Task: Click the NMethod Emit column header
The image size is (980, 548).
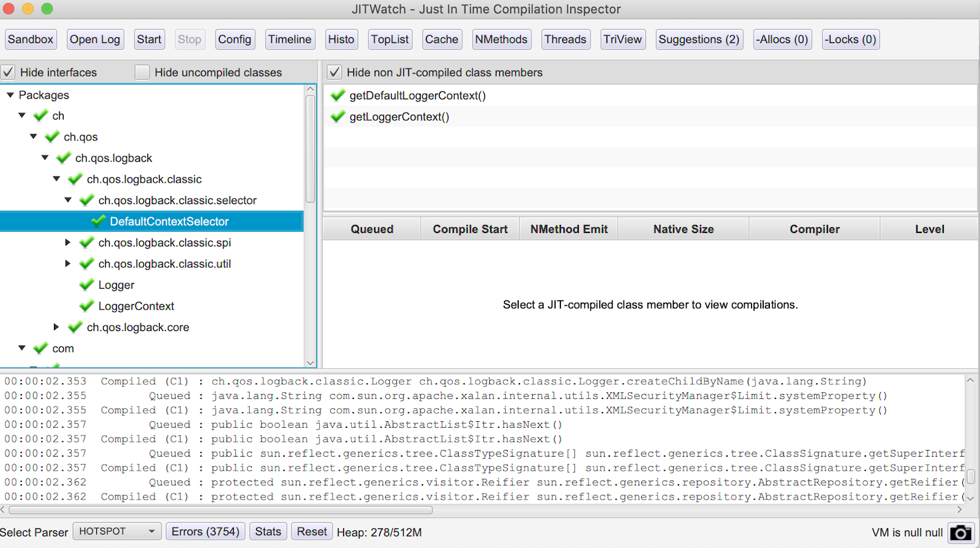Action: point(569,229)
